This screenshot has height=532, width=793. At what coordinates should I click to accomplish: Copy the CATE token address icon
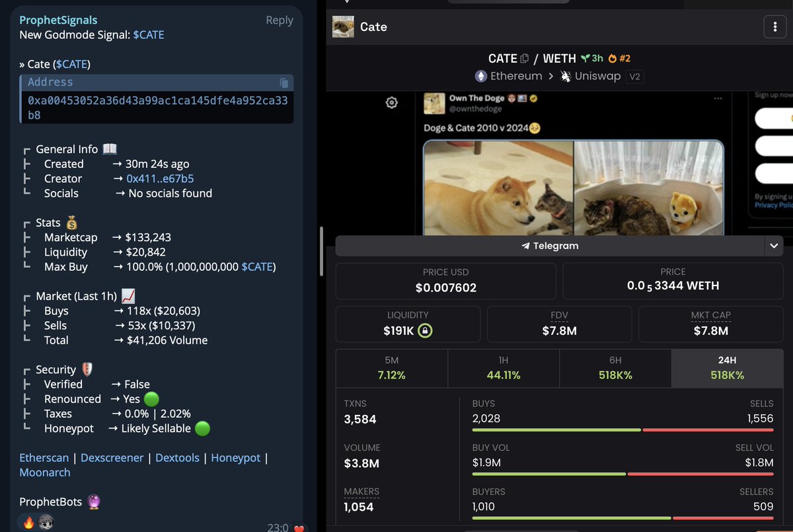click(525, 58)
